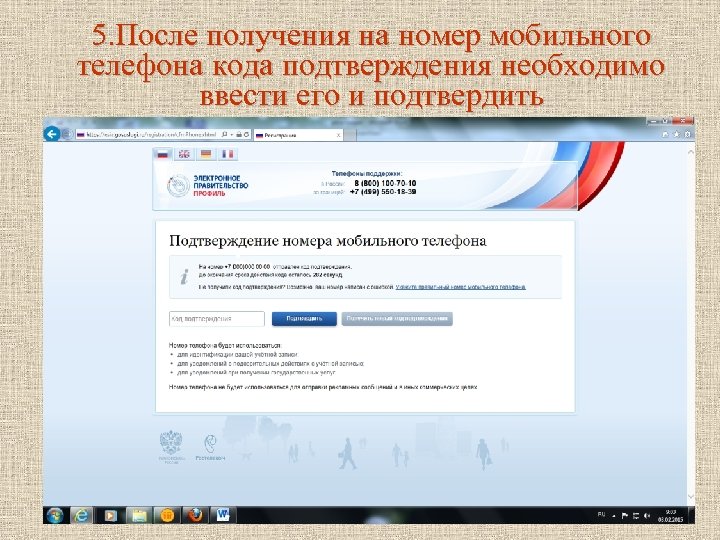Close the Регистрация browser tab

(338, 135)
